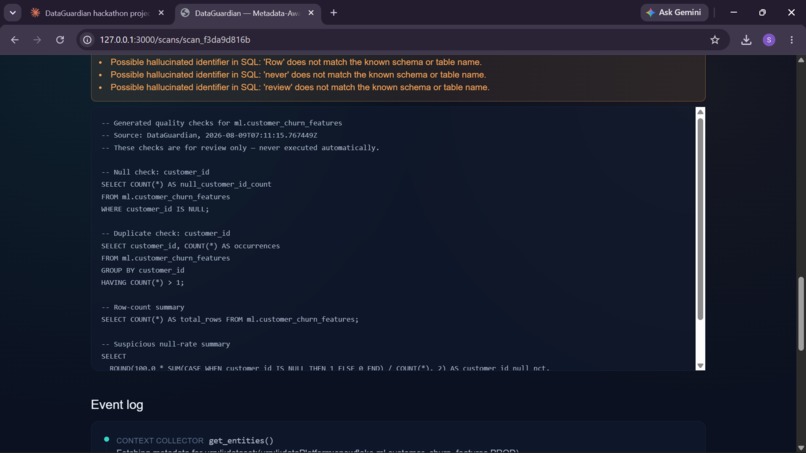Click page scrollbar down arrow

click(x=801, y=448)
